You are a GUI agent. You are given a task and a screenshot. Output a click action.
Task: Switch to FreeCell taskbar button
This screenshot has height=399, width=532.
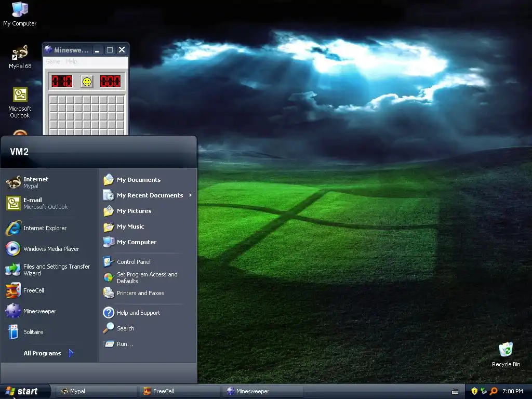click(x=179, y=391)
